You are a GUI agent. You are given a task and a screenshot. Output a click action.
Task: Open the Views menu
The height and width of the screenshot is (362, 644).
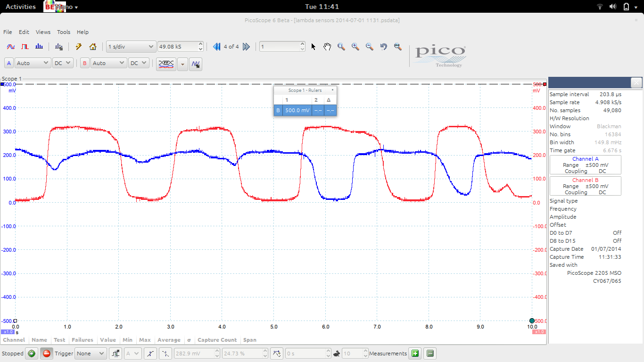click(x=43, y=32)
